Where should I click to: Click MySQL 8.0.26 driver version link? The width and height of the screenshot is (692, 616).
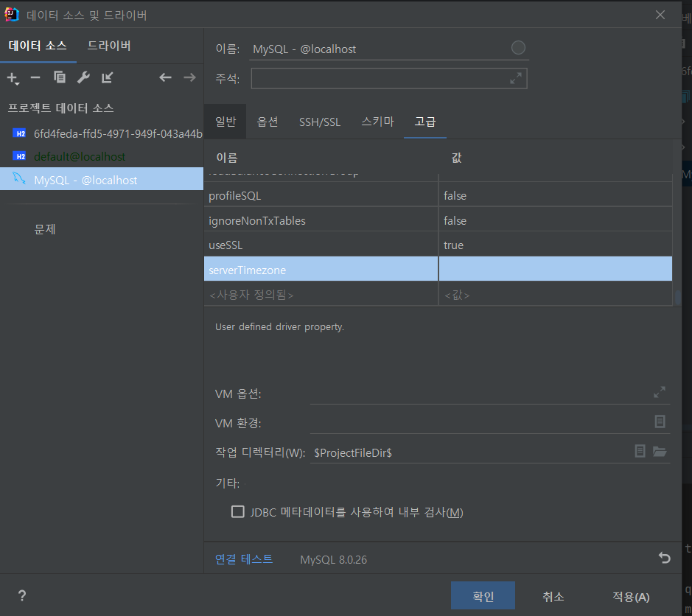point(333,559)
